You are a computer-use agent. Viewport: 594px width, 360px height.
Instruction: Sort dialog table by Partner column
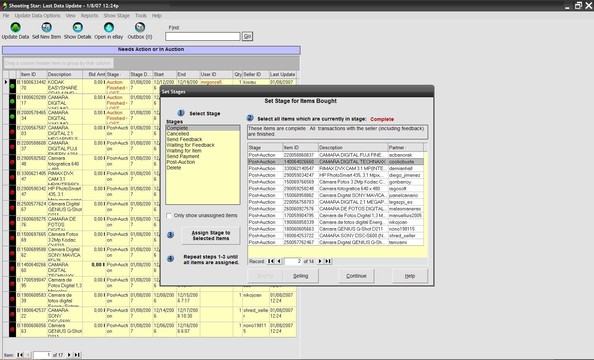point(405,147)
